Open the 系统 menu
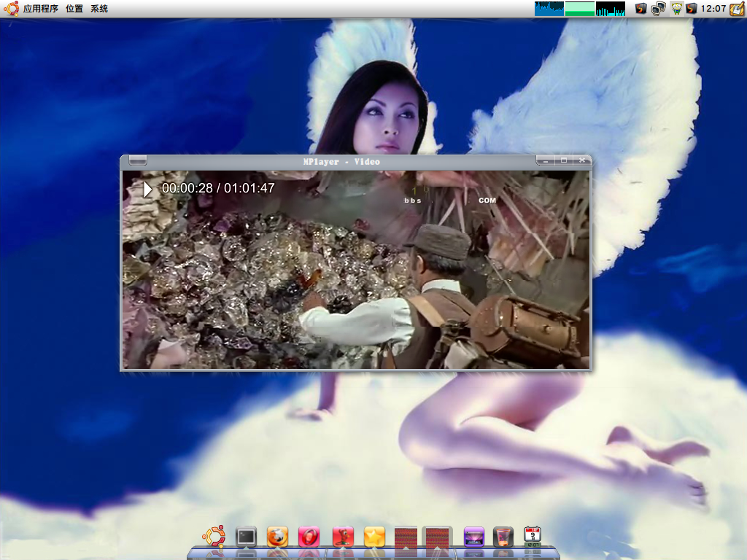This screenshot has height=560, width=747. [x=99, y=9]
